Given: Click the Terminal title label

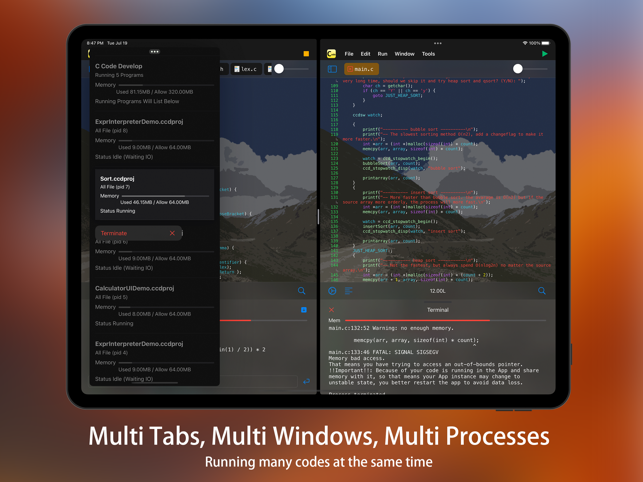Looking at the screenshot, I should [x=438, y=310].
